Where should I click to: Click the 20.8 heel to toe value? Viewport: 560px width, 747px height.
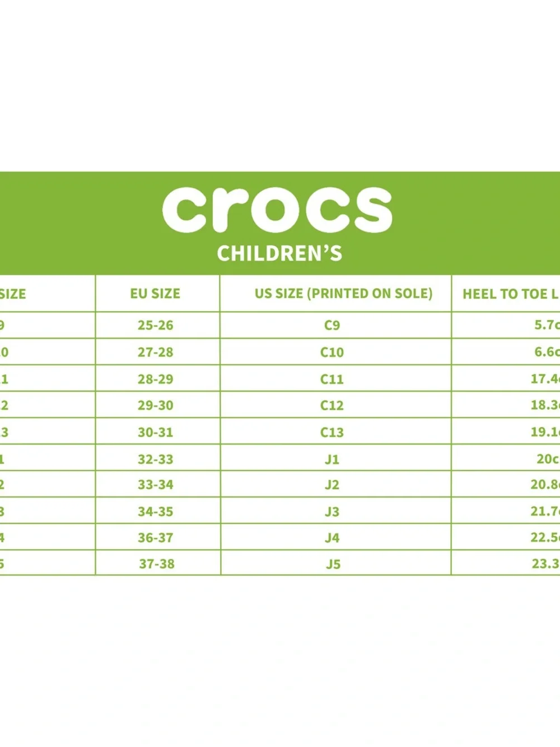[x=545, y=484]
